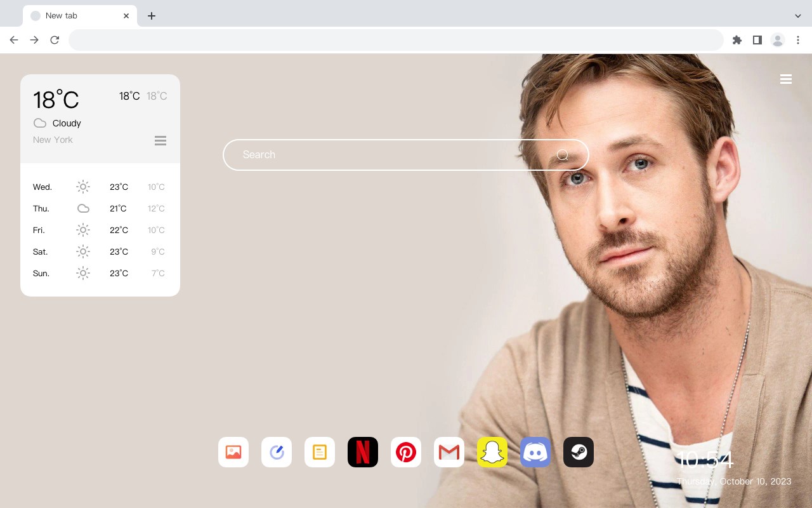Open the Chrome three-dot menu

click(x=798, y=40)
